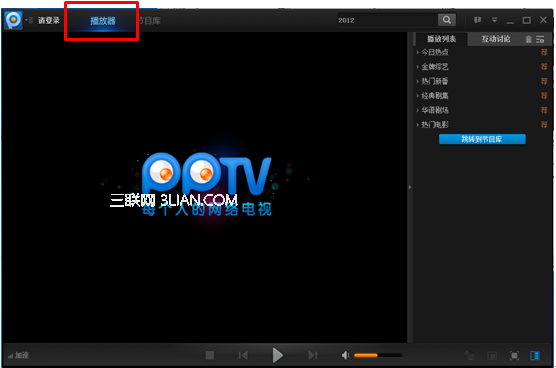This screenshot has width=556, height=368.
Task: Switch to the 节目库 tab
Action: pos(149,21)
